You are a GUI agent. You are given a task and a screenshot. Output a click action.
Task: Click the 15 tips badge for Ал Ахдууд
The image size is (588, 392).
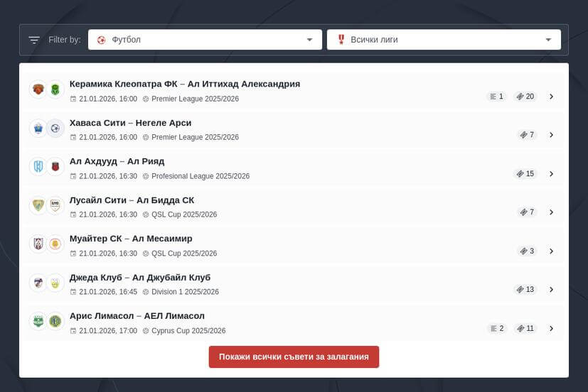tap(525, 173)
